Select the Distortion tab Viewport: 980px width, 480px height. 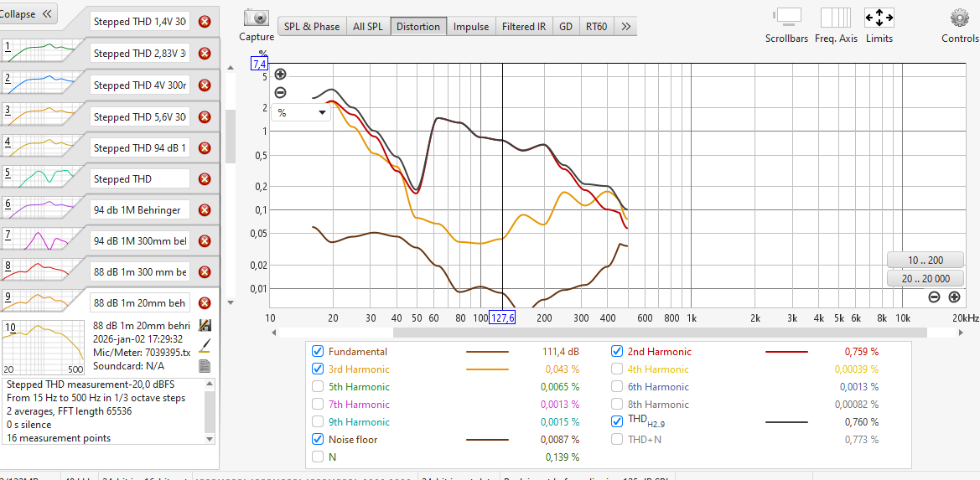419,26
